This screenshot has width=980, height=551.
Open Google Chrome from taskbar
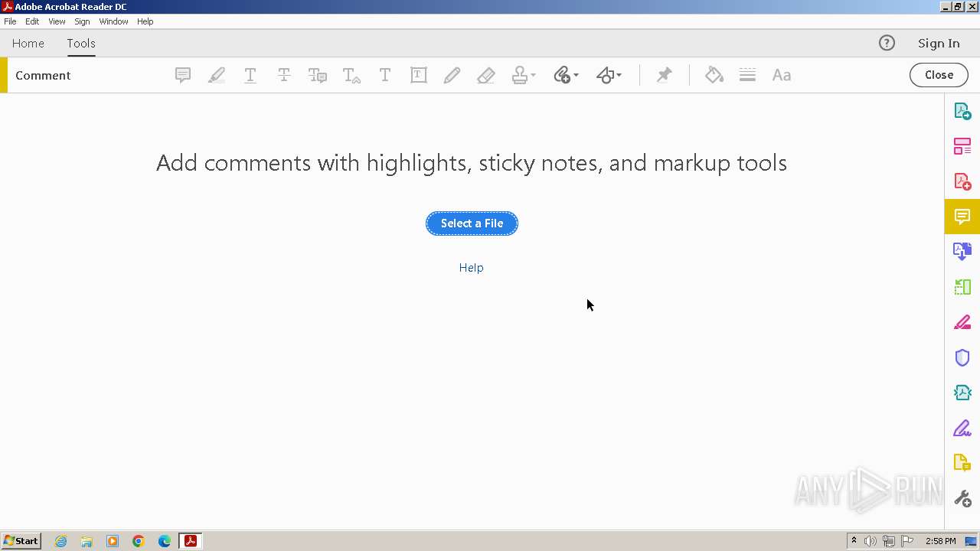pyautogui.click(x=139, y=541)
